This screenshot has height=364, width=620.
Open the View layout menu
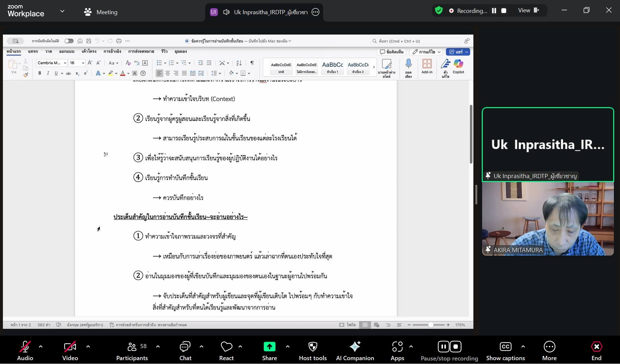[529, 11]
